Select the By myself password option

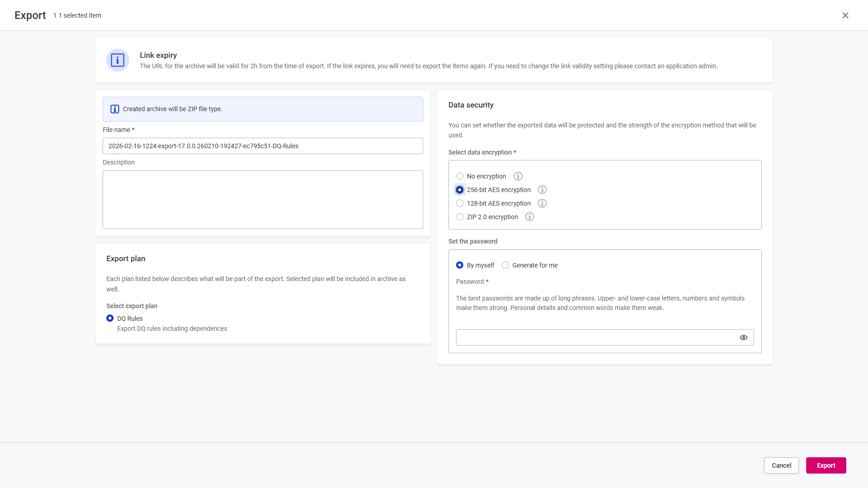point(460,265)
